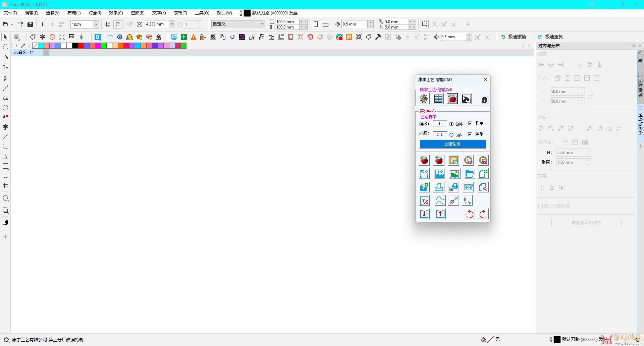The height and width of the screenshot is (346, 644).
Task: Select the Ellipse tool in toolbox
Action: click(5, 108)
